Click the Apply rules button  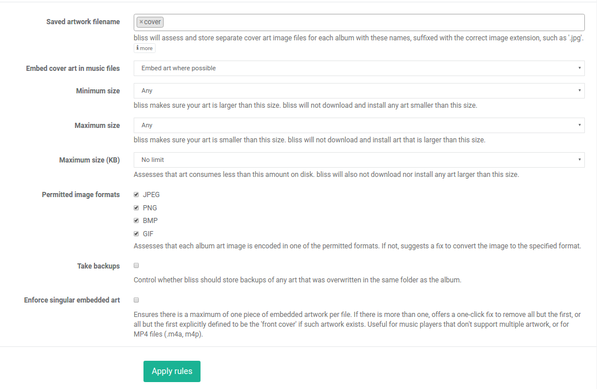[172, 371]
